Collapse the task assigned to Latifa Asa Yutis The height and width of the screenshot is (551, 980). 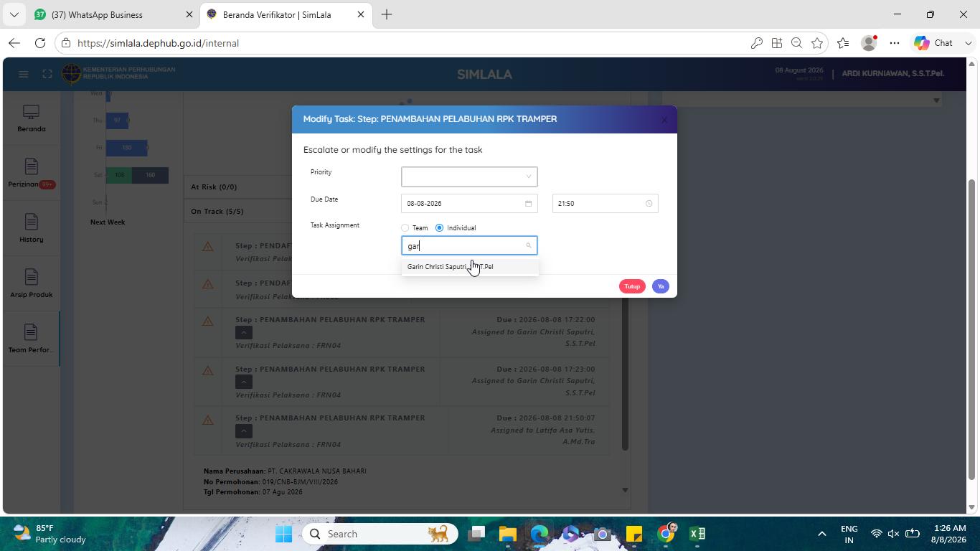[244, 431]
